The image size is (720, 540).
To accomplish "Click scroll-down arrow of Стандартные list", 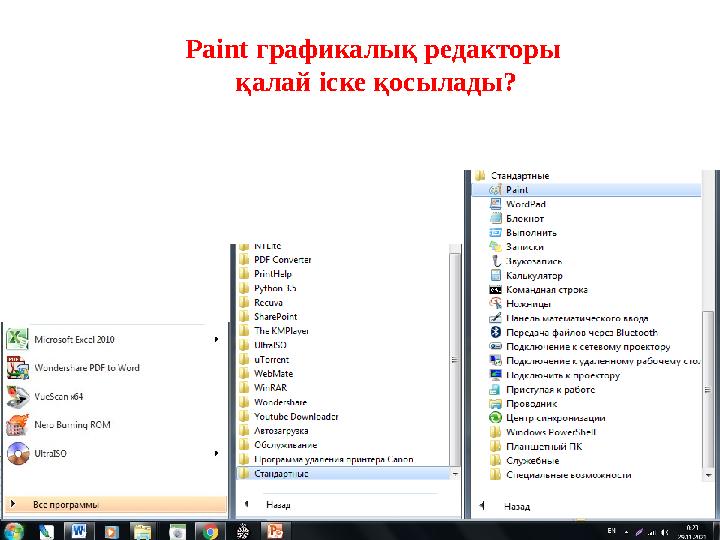I will click(708, 475).
